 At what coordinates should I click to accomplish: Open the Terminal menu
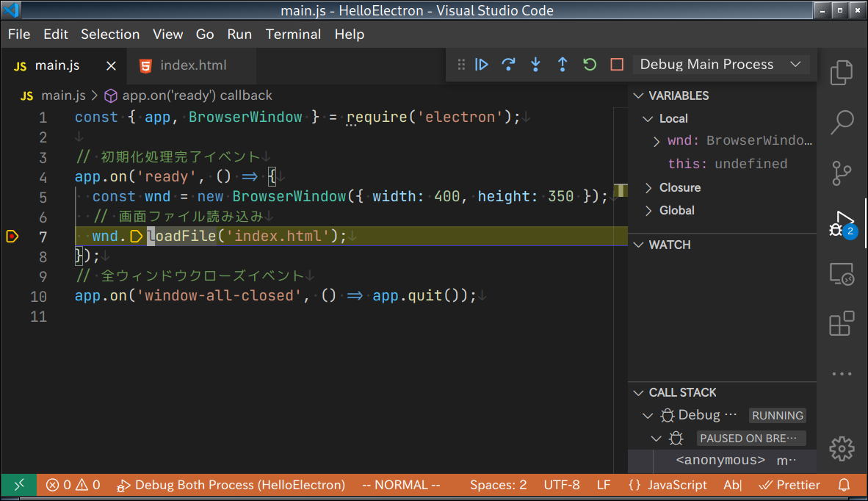pyautogui.click(x=294, y=35)
